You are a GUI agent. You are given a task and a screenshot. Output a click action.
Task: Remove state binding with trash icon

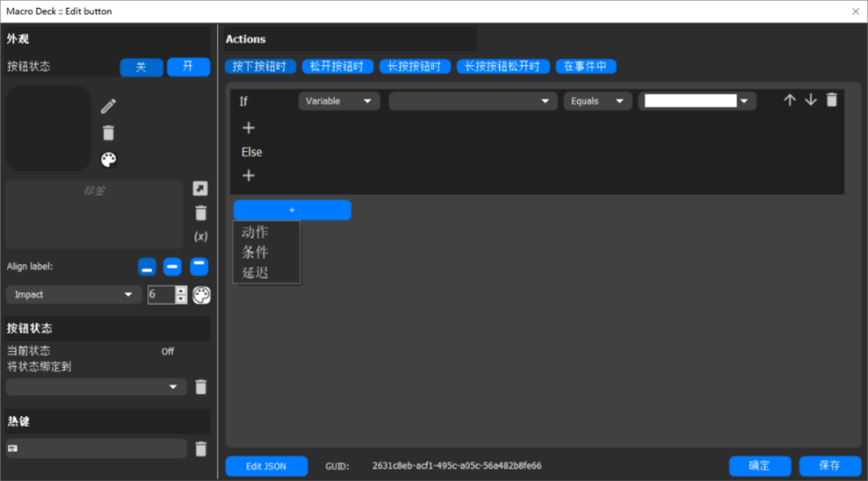(201, 387)
